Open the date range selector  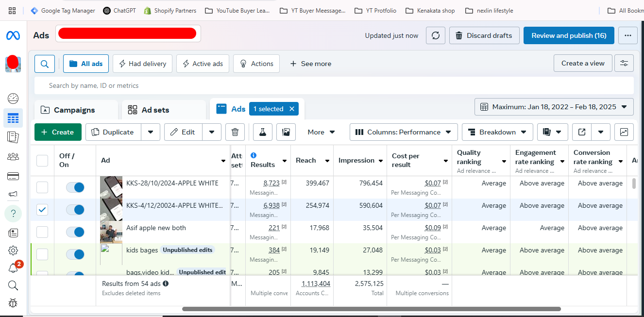coord(554,107)
